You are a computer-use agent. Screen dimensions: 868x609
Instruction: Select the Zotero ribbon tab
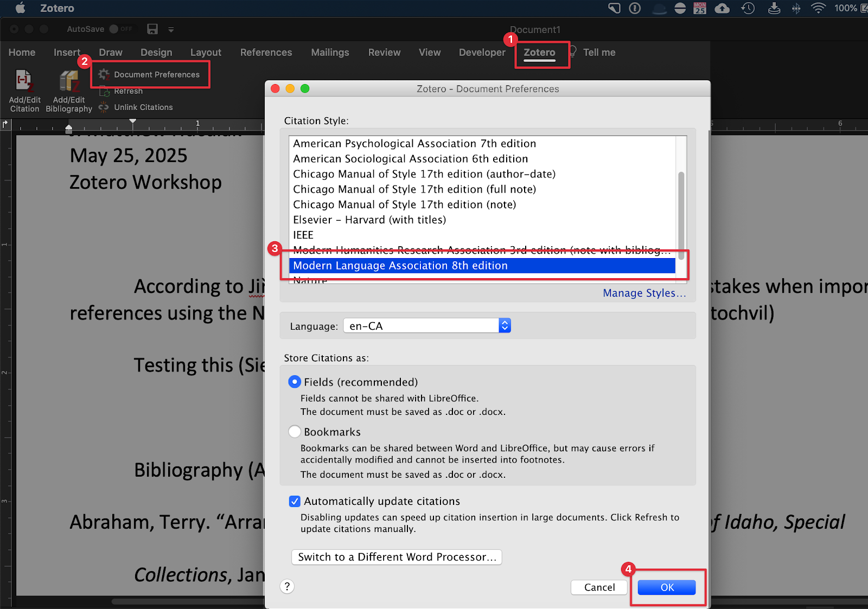[539, 53]
